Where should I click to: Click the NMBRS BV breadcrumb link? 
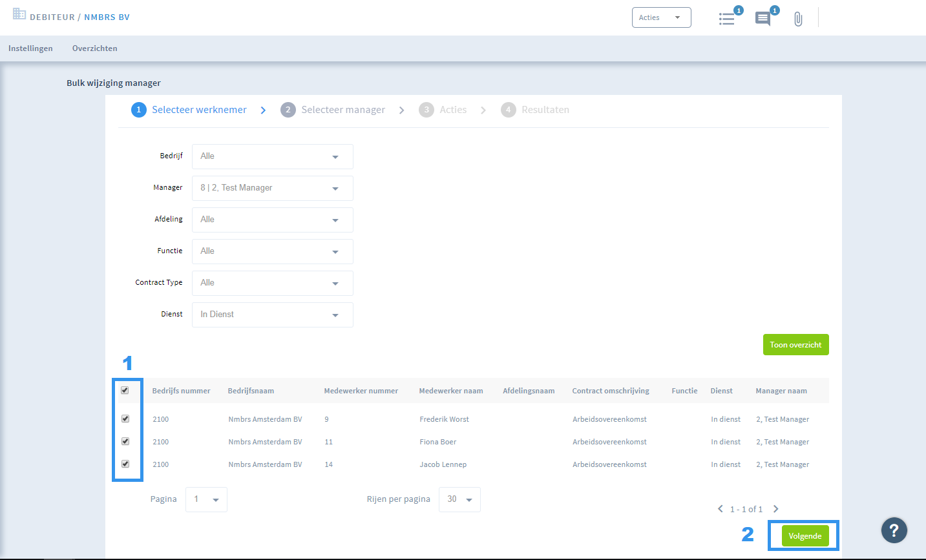(107, 17)
